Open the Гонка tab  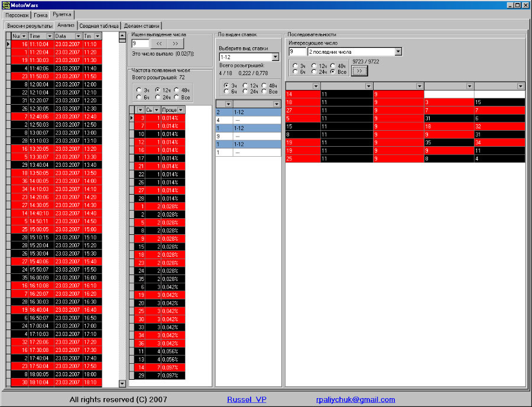pyautogui.click(x=40, y=15)
